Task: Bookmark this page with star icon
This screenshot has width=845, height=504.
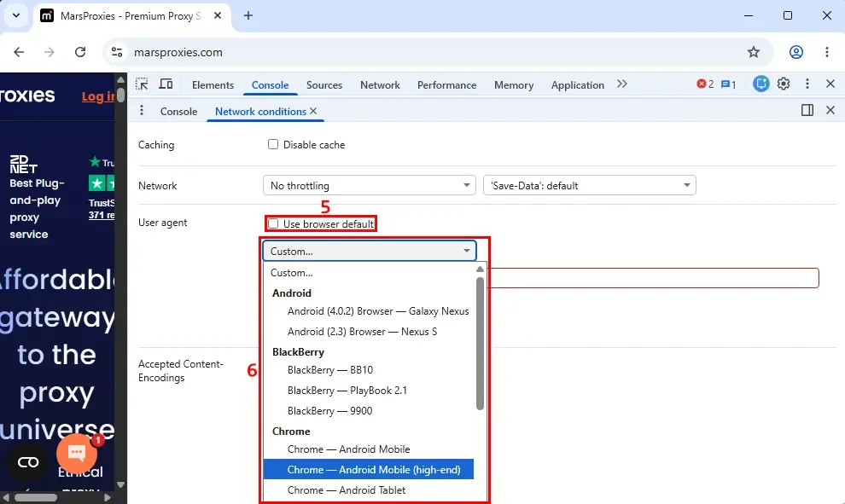Action: (754, 52)
